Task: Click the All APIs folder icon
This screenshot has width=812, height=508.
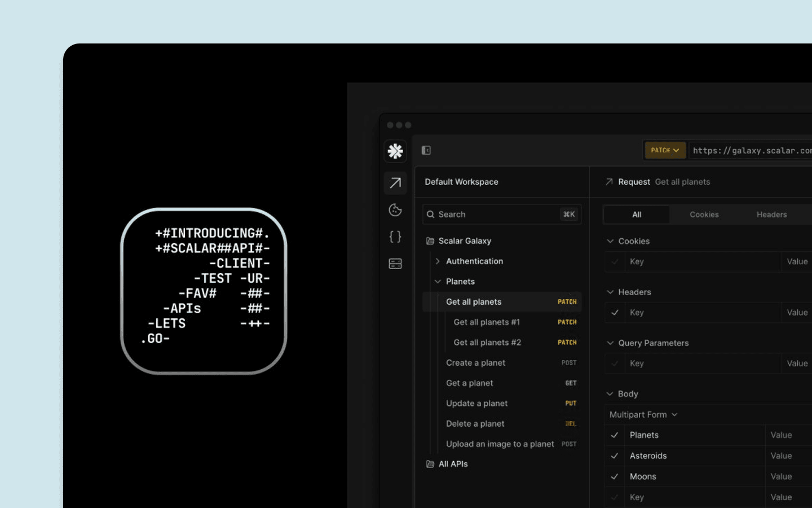Action: (430, 464)
